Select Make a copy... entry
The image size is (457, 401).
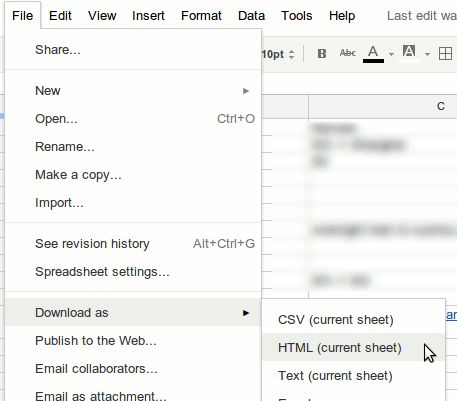click(x=133, y=175)
